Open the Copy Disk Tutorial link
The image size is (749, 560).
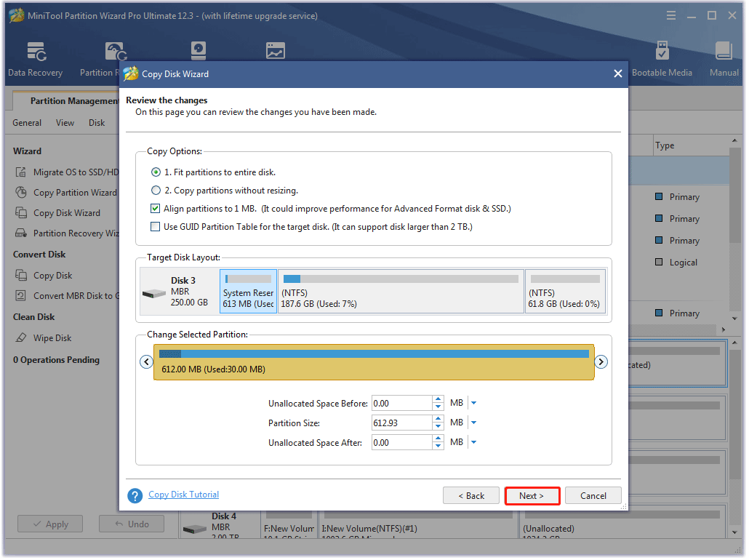pyautogui.click(x=183, y=495)
